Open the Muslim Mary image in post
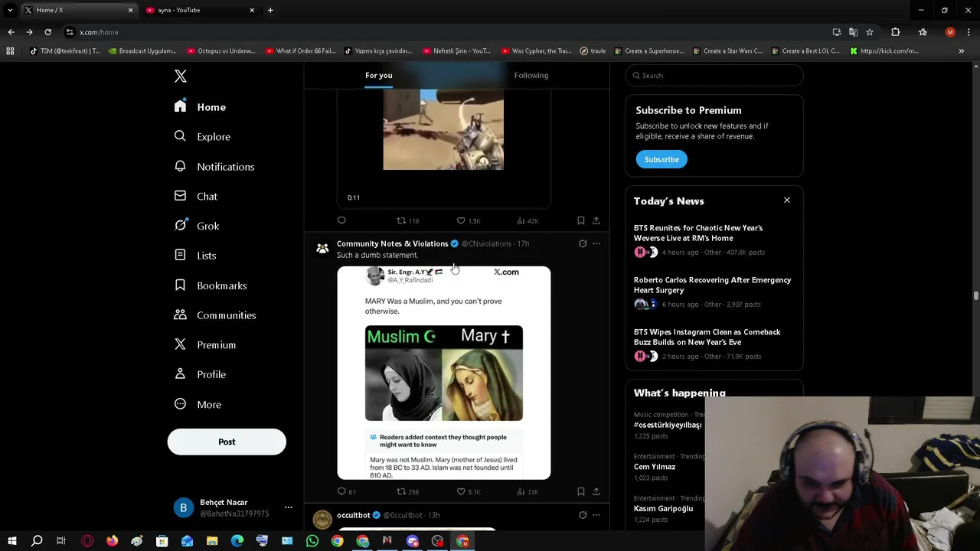Screen dimensions: 980x551 pyautogui.click(x=444, y=373)
